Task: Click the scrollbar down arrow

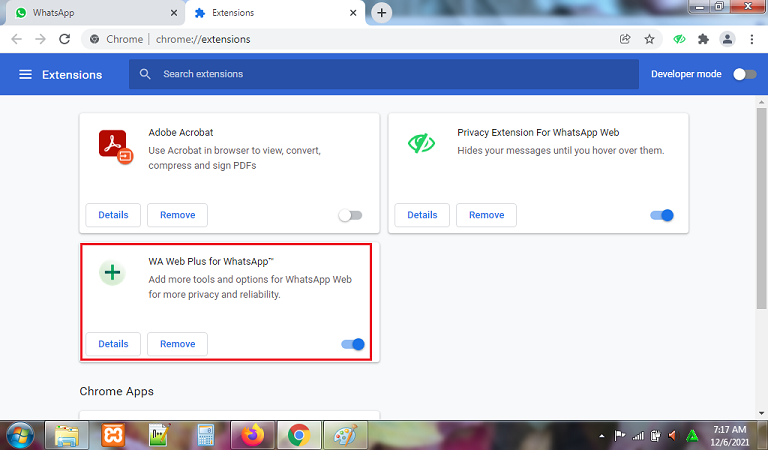Action: [x=761, y=413]
